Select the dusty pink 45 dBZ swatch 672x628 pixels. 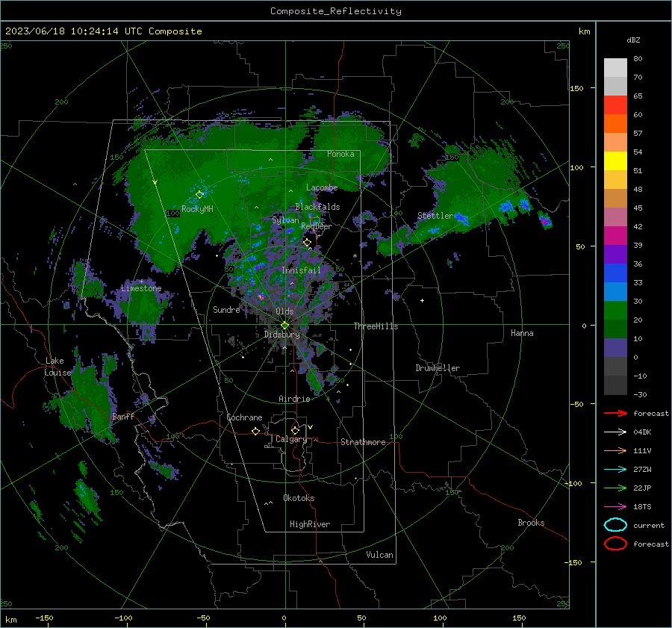[x=615, y=217]
